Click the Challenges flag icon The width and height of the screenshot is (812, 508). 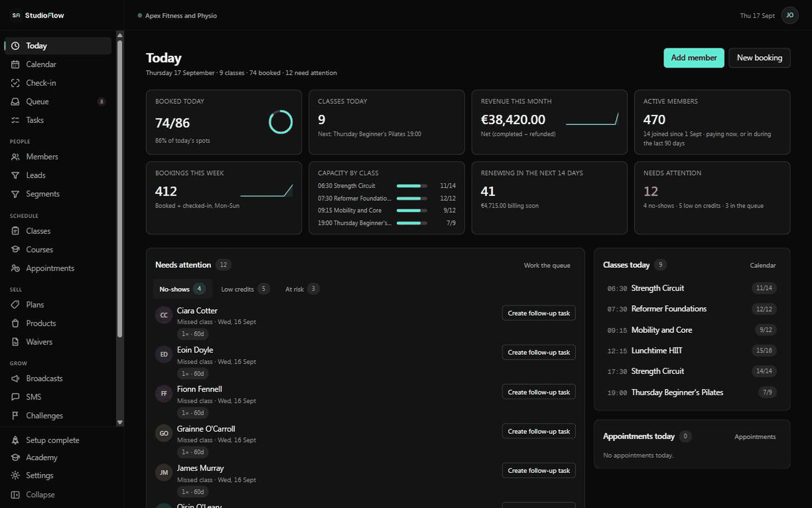(x=15, y=416)
